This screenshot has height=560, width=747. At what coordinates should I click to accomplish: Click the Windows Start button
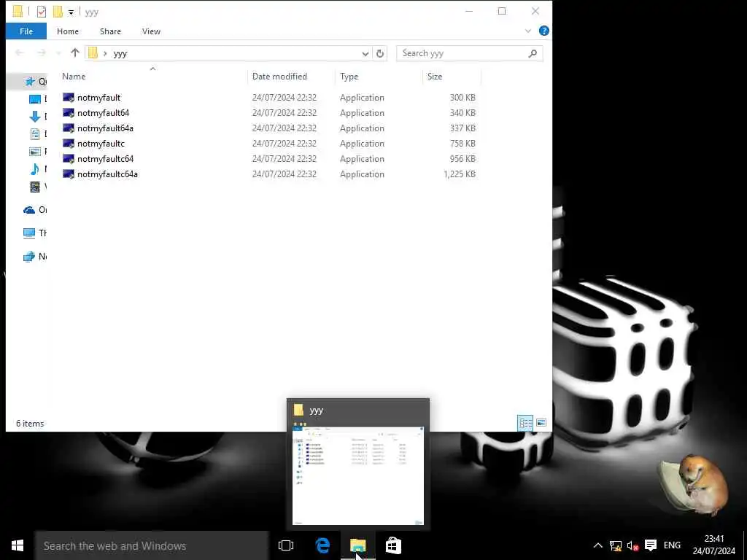pos(18,545)
